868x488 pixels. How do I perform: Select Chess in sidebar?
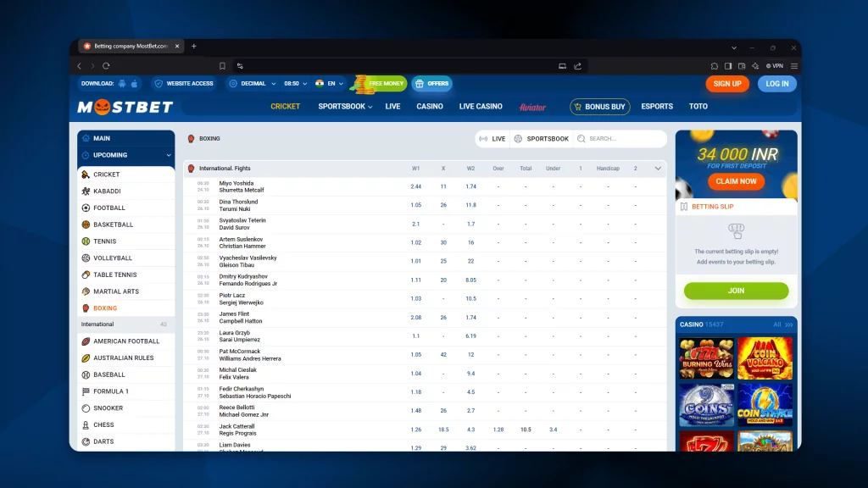[x=126, y=425]
